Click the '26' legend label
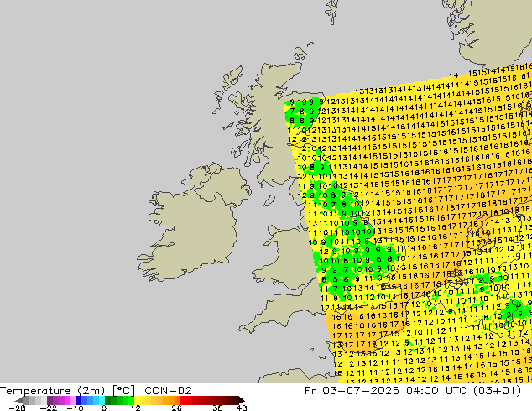This screenshot has width=532, height=411. point(176,408)
